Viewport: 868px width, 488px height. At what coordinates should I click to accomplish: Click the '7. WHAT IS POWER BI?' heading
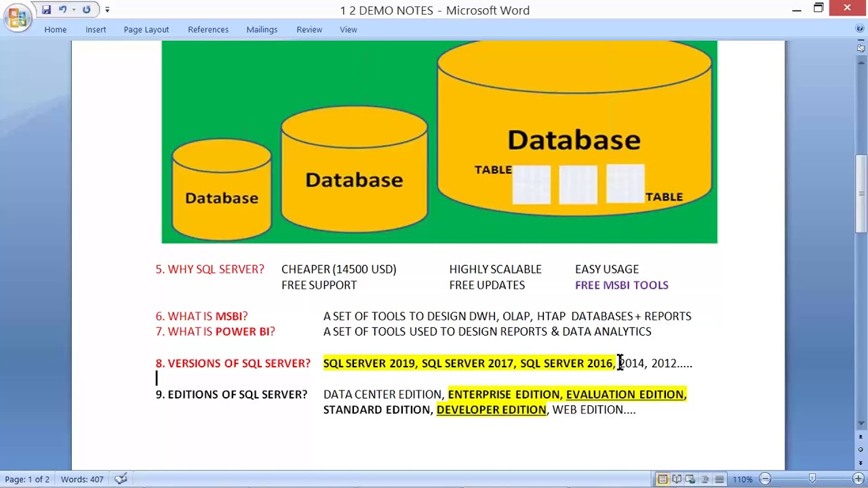pyautogui.click(x=215, y=331)
